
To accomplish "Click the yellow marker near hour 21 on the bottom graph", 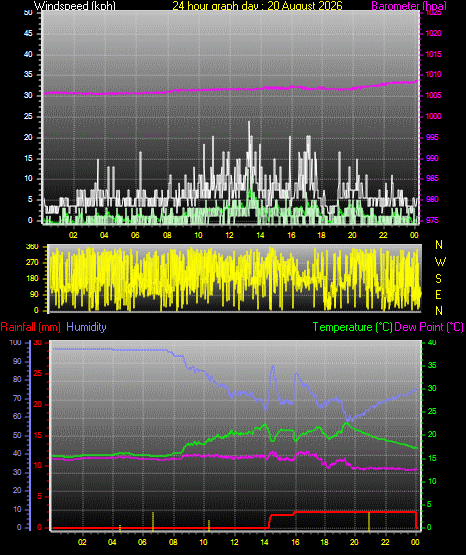I will tap(369, 521).
